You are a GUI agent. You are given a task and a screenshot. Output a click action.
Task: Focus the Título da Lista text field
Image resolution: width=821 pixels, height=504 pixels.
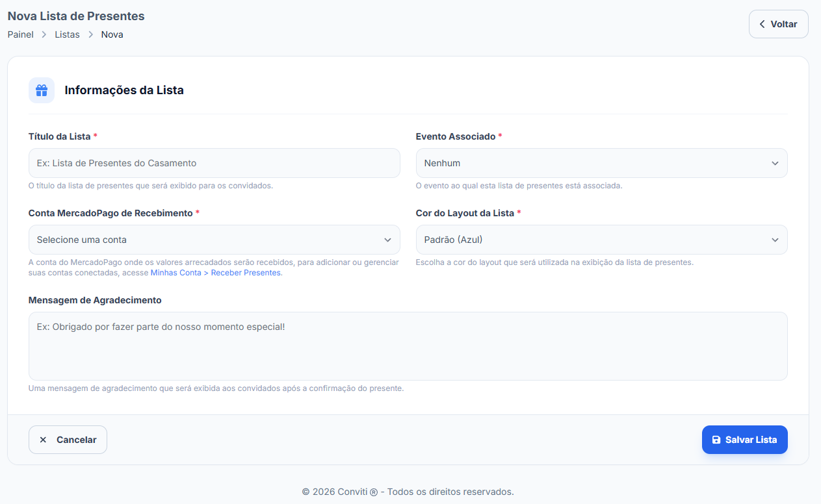click(214, 163)
